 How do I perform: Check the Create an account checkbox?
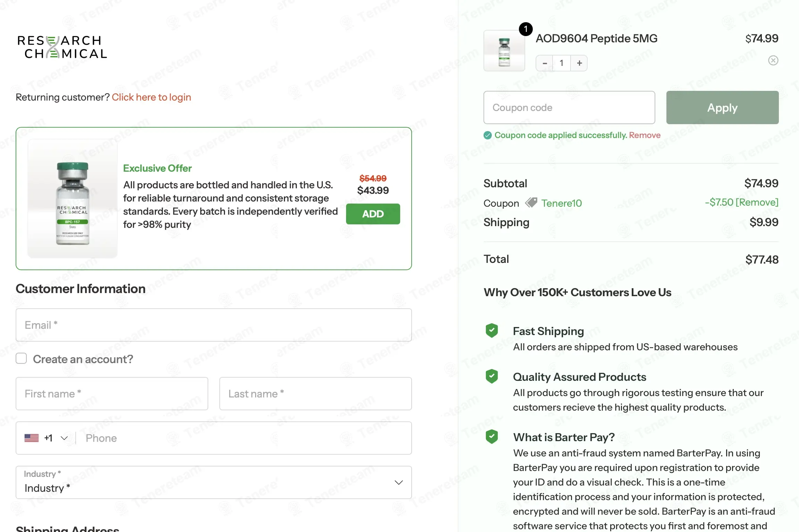pos(21,359)
